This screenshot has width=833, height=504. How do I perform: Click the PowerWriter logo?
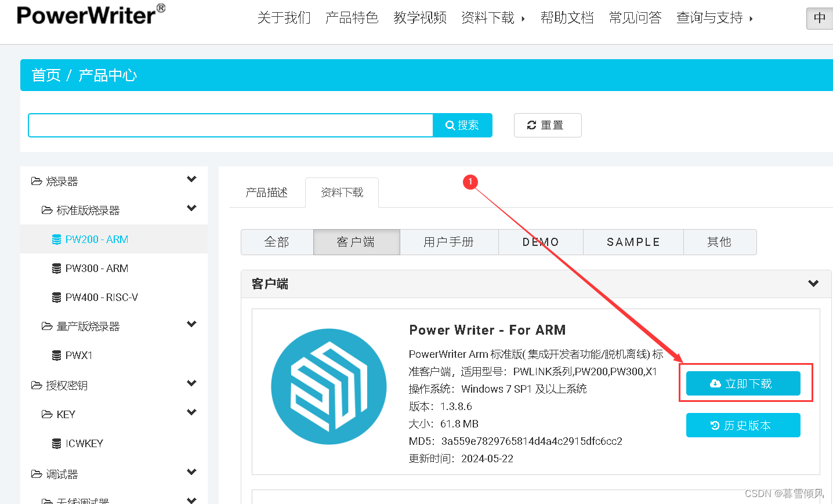coord(91,14)
